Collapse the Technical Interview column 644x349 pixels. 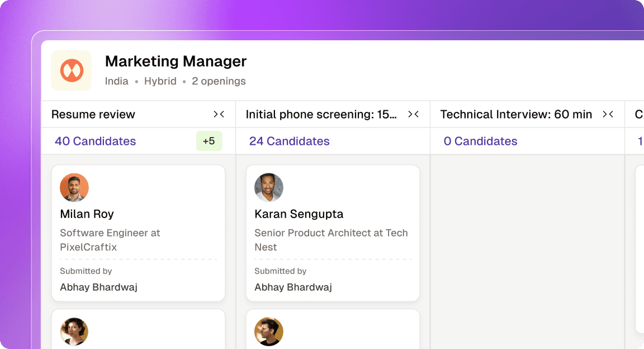click(608, 114)
